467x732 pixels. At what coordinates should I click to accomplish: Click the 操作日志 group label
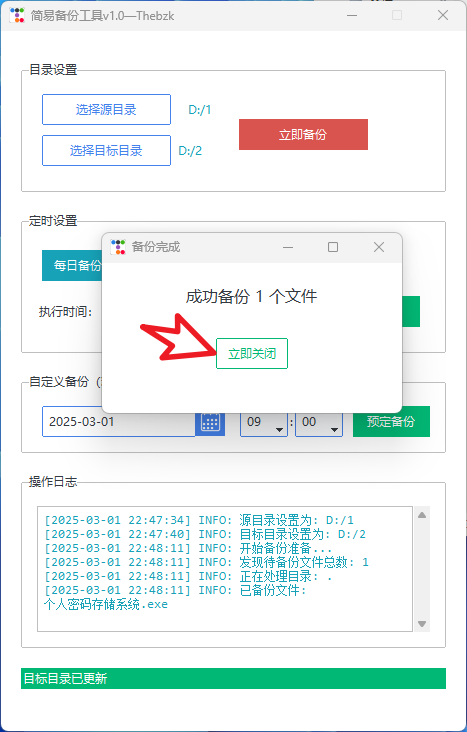[x=53, y=482]
